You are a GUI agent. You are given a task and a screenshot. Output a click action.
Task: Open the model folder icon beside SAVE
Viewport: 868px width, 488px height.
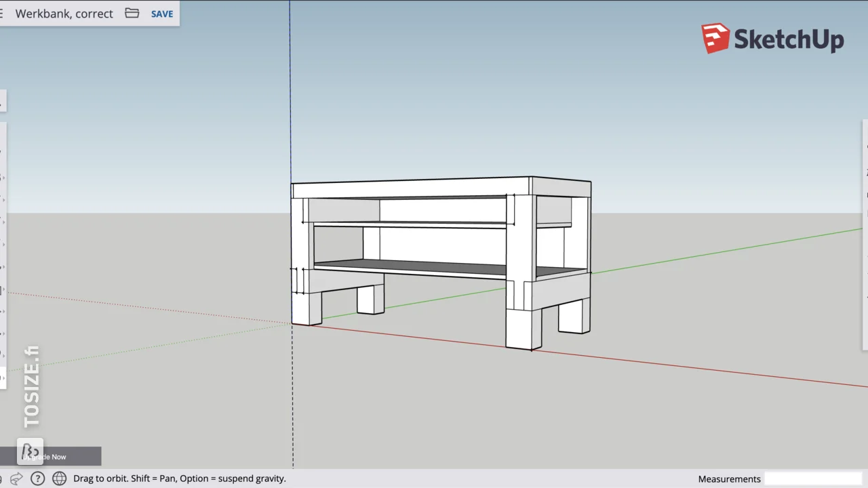pyautogui.click(x=132, y=14)
